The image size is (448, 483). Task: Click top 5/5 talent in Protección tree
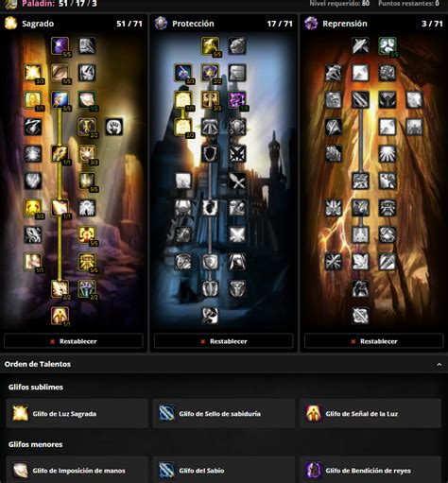click(x=210, y=45)
